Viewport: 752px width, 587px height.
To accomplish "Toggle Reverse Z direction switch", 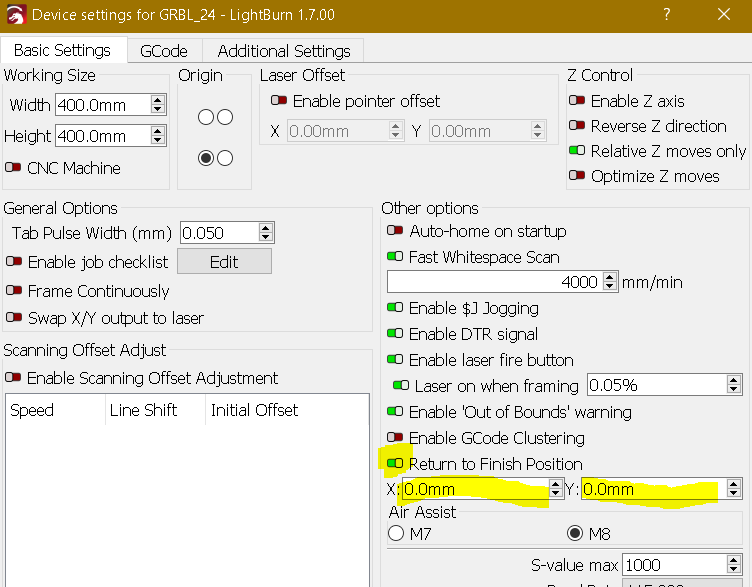I will 577,125.
